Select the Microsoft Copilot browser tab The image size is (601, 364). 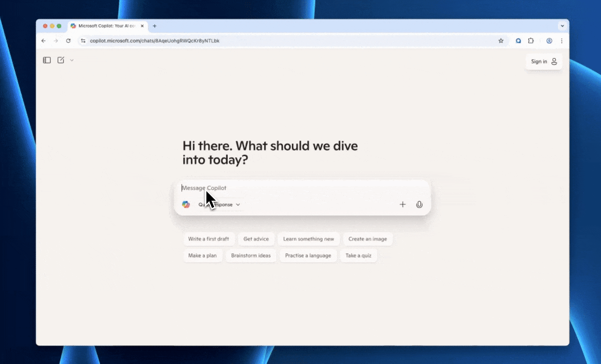pyautogui.click(x=107, y=26)
